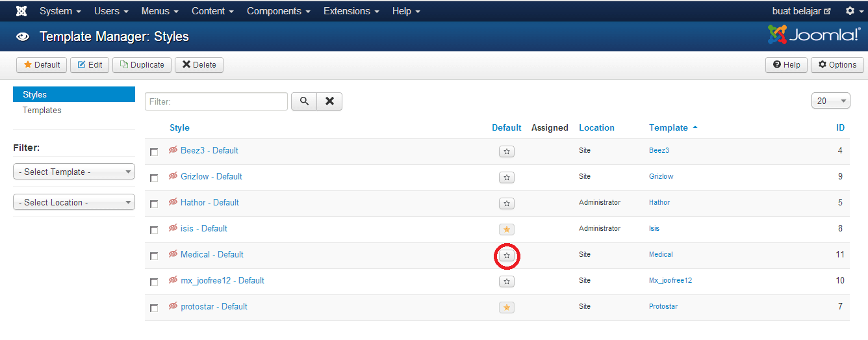The width and height of the screenshot is (868, 340).
Task: Click the preview-disabled eye icon for Medical
Action: click(173, 254)
